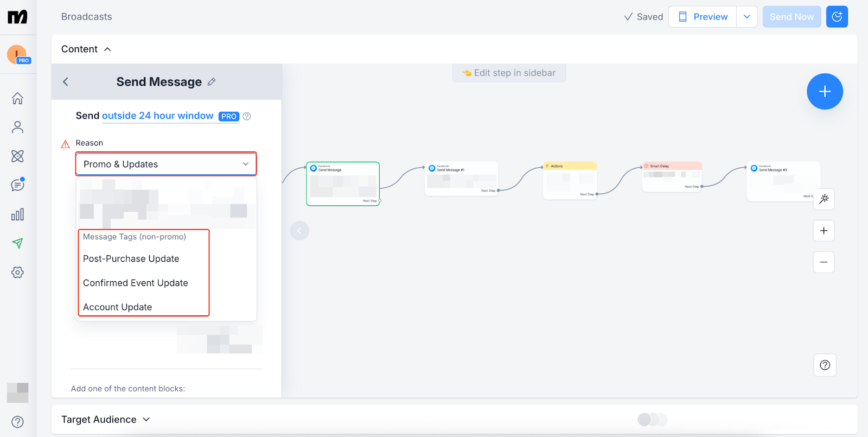This screenshot has width=868, height=437.
Task: Open the Promo & Updates reason dropdown
Action: pyautogui.click(x=165, y=164)
